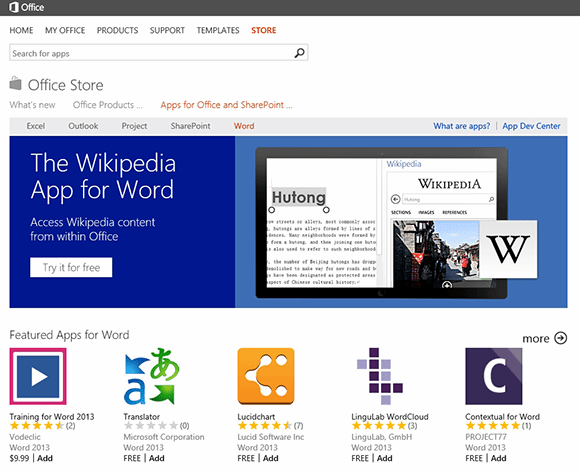
Task: Click the more arrow circle icon
Action: 561,338
